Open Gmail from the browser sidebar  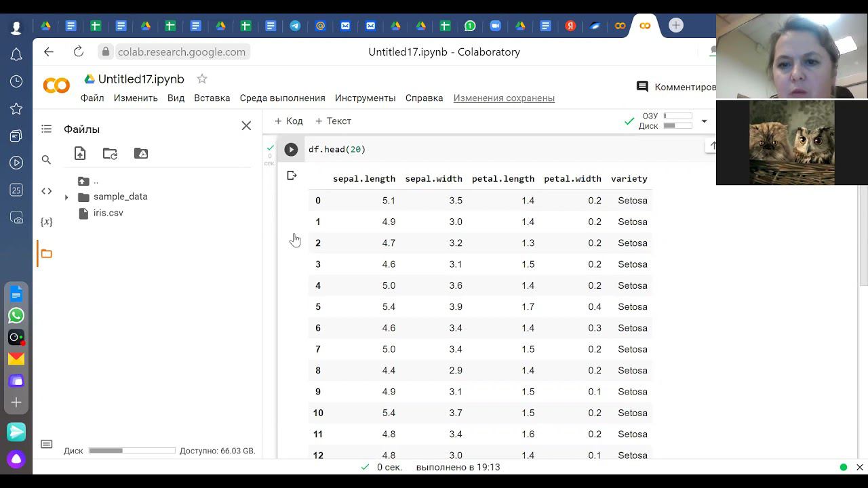click(16, 359)
